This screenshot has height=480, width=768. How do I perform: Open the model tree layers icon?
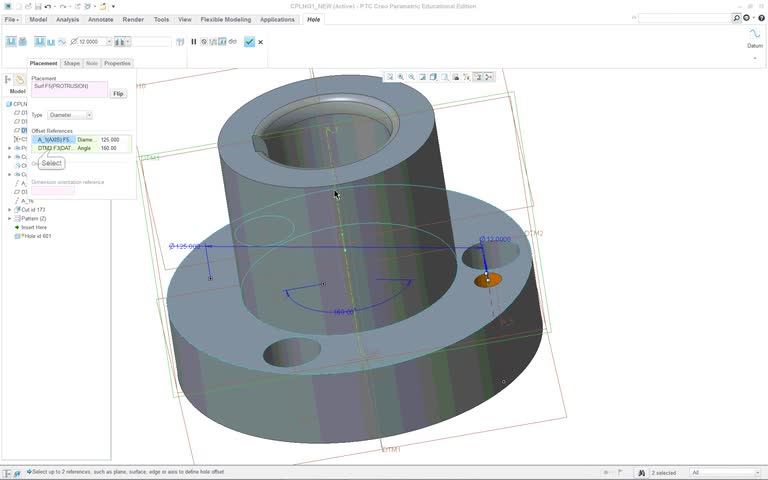[20, 79]
